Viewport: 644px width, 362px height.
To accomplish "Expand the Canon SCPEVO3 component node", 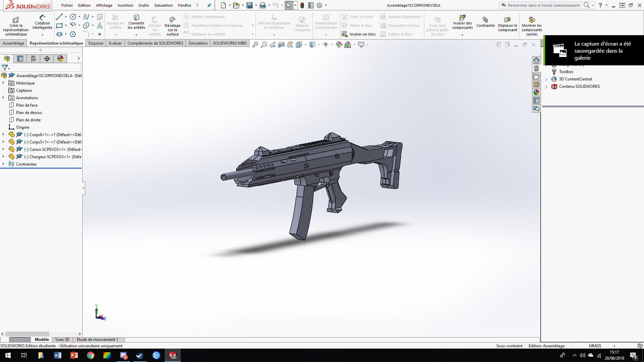I will coord(3,149).
